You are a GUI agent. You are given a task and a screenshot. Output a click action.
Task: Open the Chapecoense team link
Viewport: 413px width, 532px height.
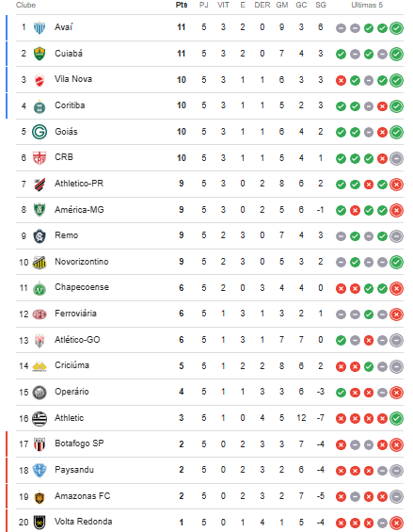coord(82,287)
